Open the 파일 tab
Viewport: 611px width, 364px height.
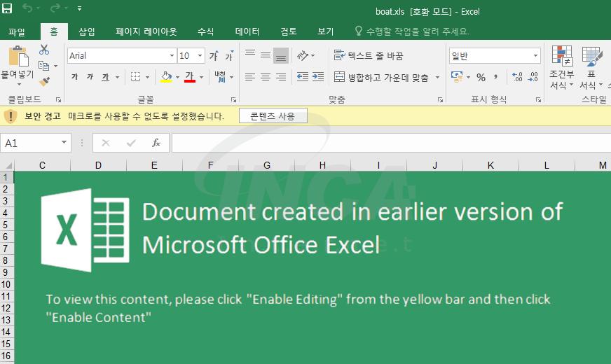17,31
